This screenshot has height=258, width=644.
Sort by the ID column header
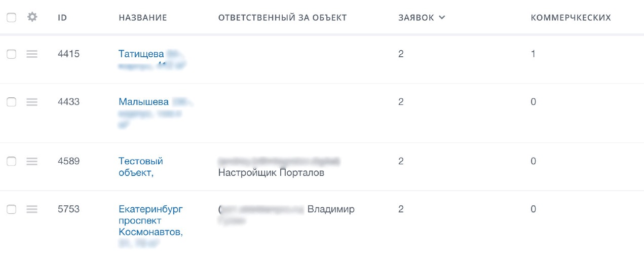point(62,18)
